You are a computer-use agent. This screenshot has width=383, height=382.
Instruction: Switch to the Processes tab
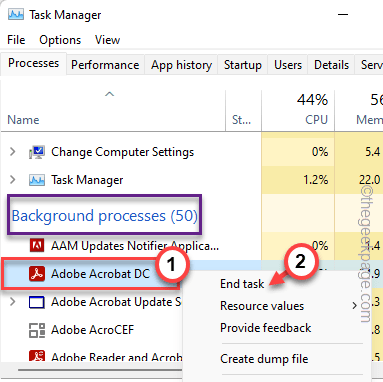[x=33, y=63]
